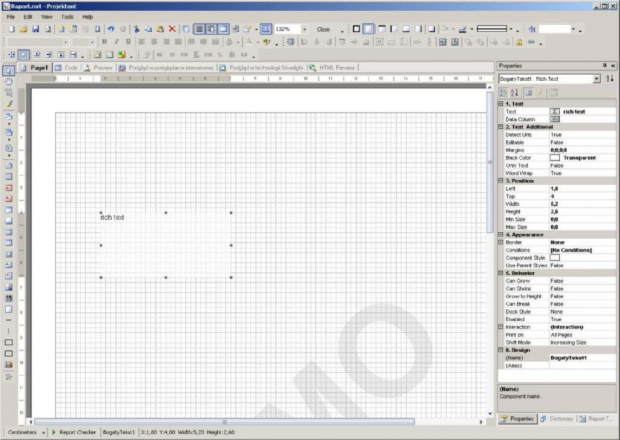Click the Close button in toolbar

coord(323,29)
